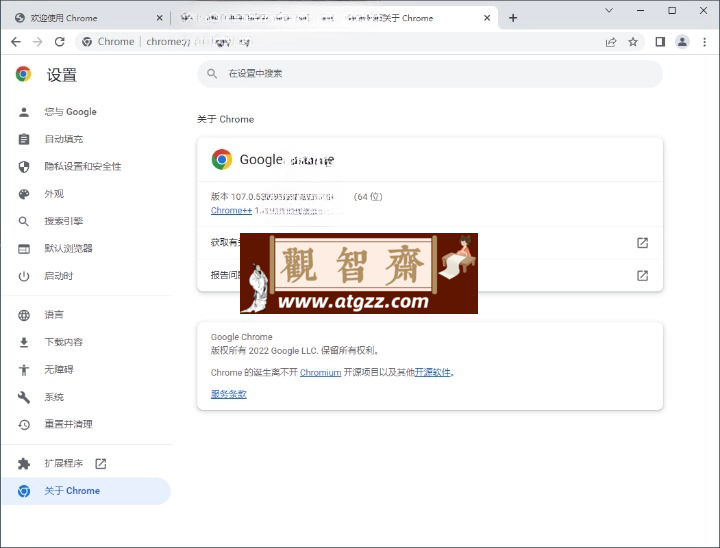Switch to the 欢迎使用 Chrome tab
Image resolution: width=720 pixels, height=548 pixels.
85,18
